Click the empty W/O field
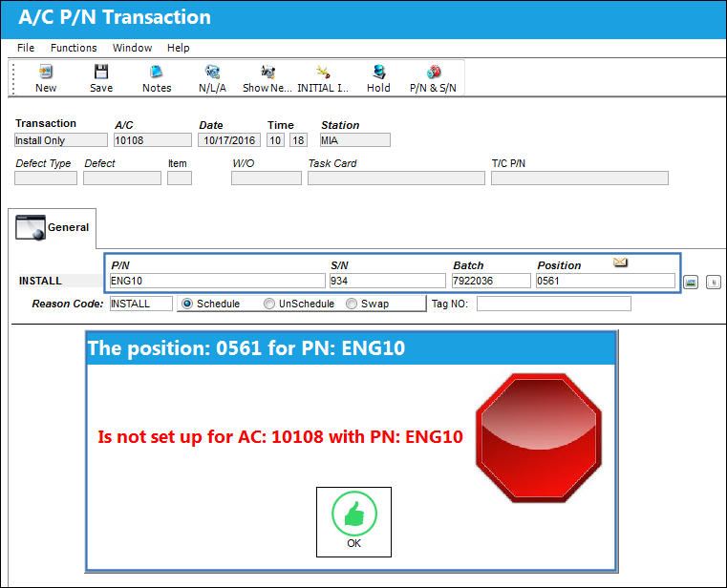 267,178
